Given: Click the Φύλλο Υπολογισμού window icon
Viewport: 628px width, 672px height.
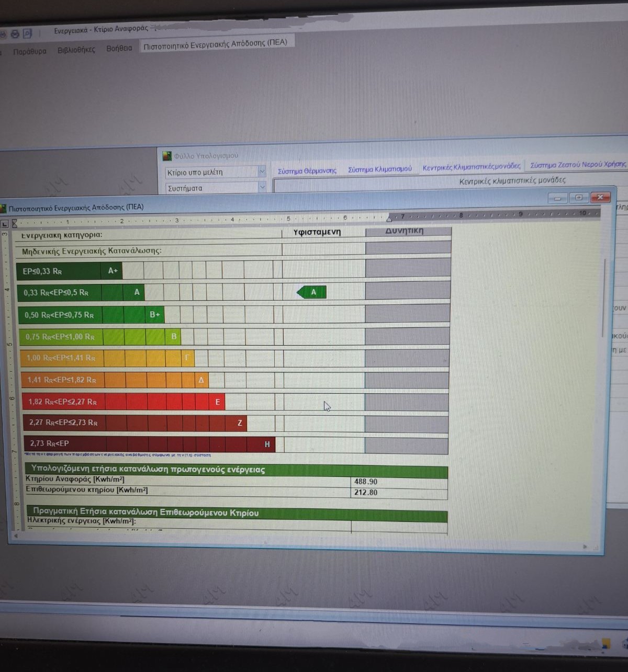Looking at the screenshot, I should (167, 156).
